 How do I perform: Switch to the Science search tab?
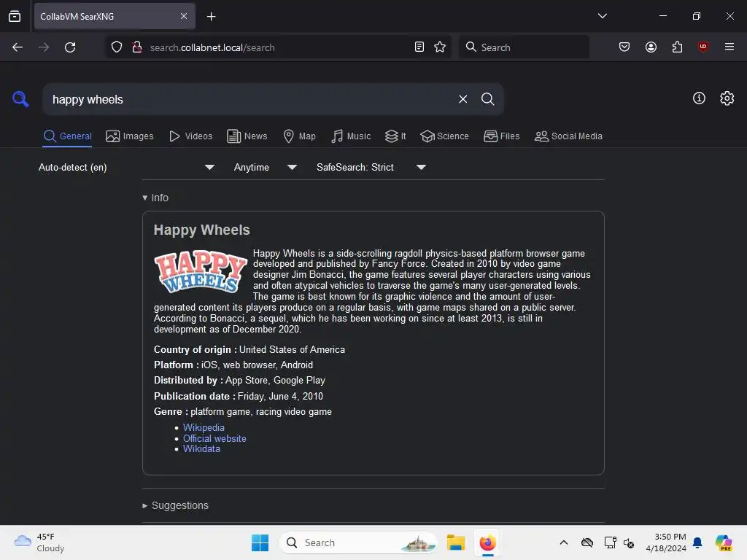[445, 136]
